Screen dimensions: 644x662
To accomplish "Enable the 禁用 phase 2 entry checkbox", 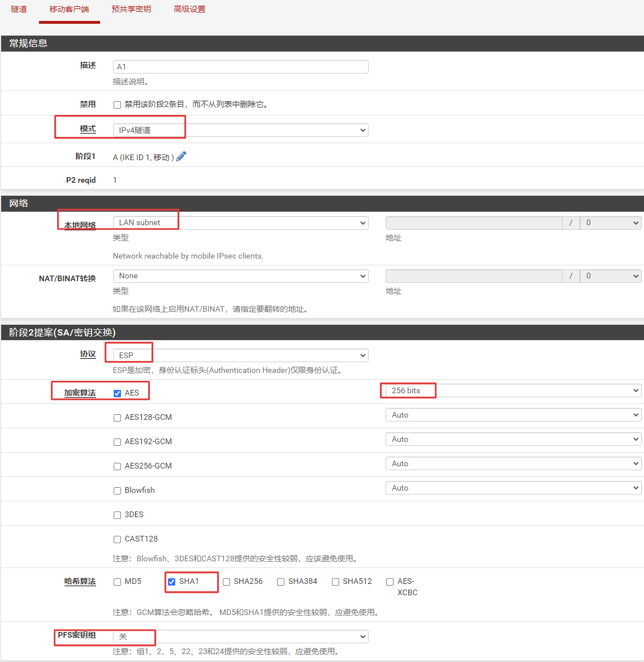I will [x=117, y=105].
